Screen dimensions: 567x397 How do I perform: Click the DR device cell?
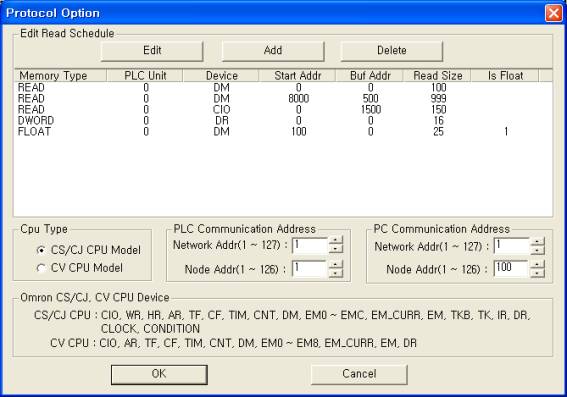pos(222,120)
